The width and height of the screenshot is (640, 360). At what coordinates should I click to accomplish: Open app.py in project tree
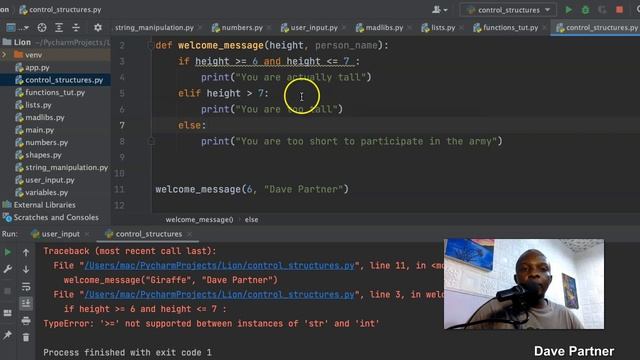pyautogui.click(x=37, y=67)
